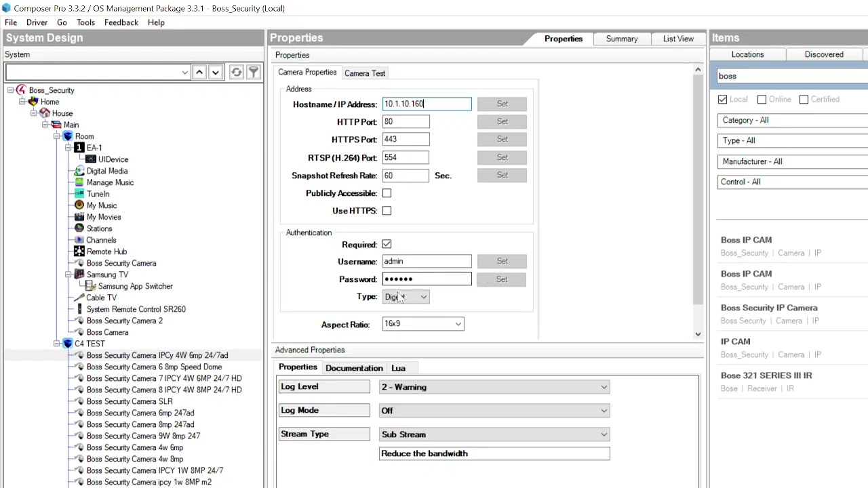This screenshot has width=868, height=488.
Task: Select the C4 TEST room icon
Action: coord(67,344)
